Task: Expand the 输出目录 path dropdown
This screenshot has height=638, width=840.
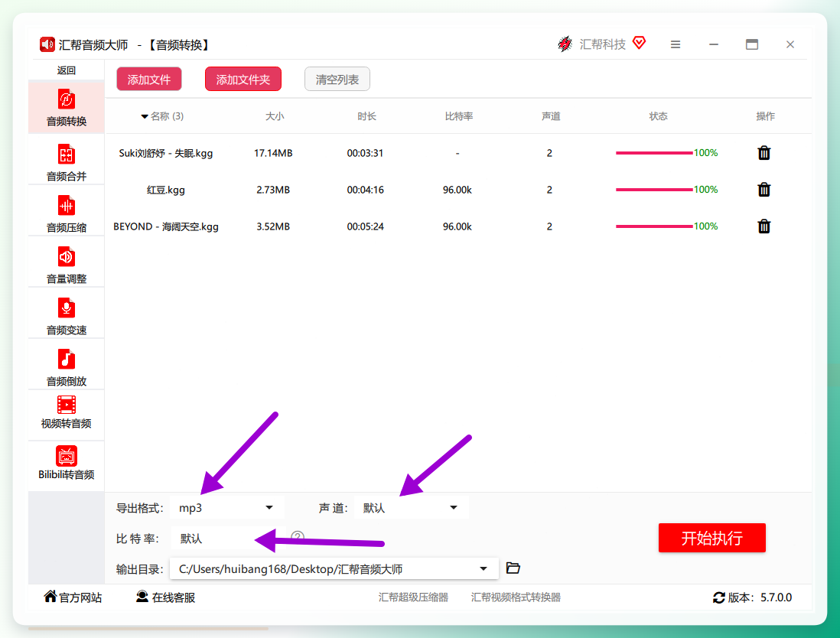Action: coord(483,569)
